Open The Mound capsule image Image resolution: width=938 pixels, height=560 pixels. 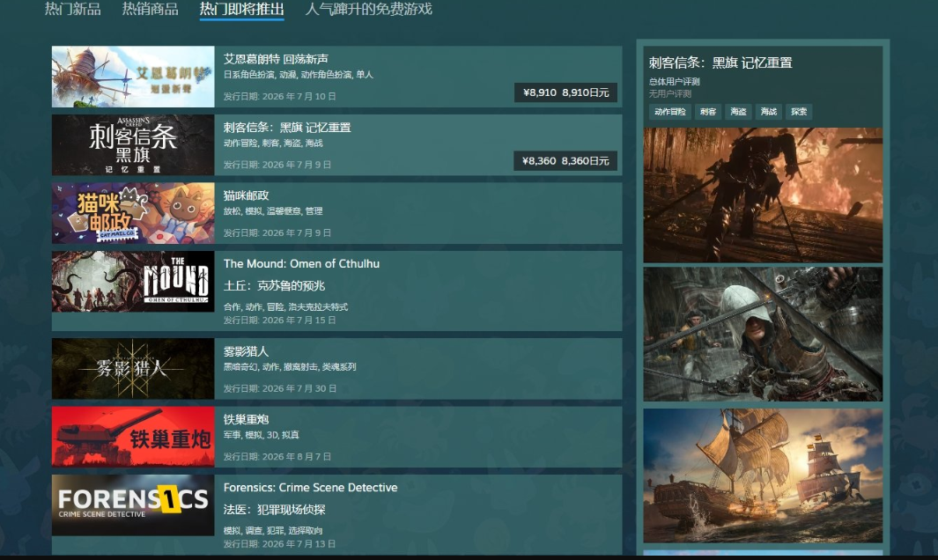tap(133, 281)
